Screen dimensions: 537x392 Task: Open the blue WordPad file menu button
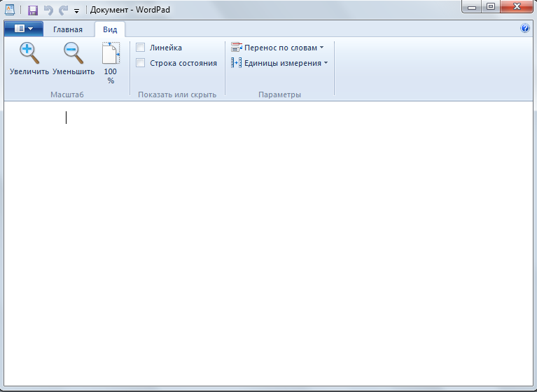pos(24,29)
